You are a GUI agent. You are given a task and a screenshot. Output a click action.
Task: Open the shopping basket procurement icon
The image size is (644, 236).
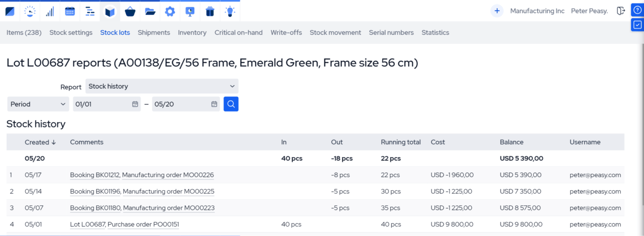[x=130, y=11]
